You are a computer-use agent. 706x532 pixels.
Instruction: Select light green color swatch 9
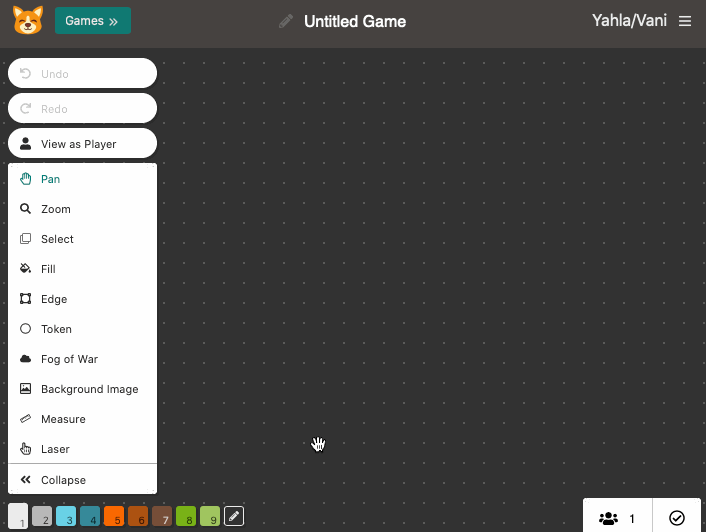click(210, 516)
